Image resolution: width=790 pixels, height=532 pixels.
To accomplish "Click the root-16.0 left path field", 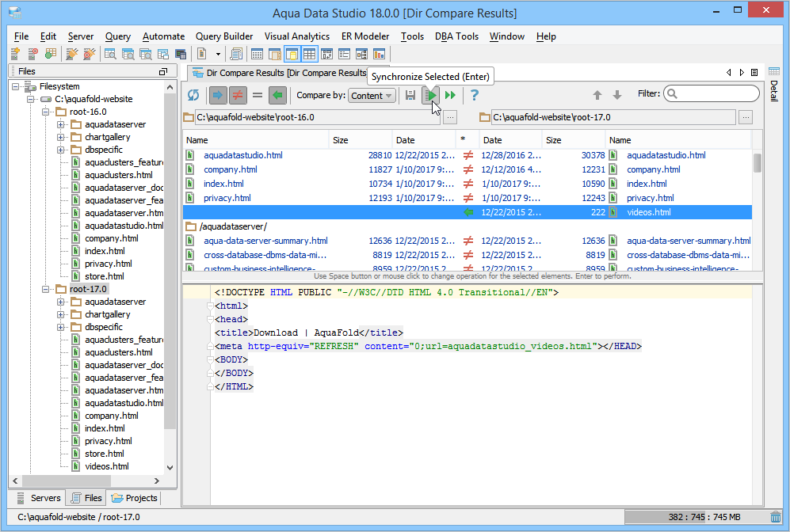I will [318, 117].
